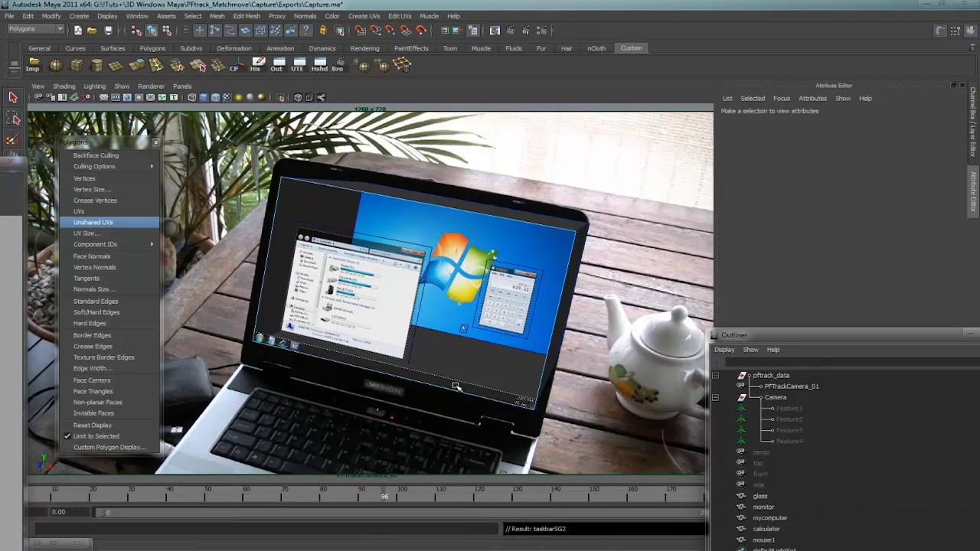Expand the Culling Options submenu
Screen dimensions: 980x551
pos(109,166)
